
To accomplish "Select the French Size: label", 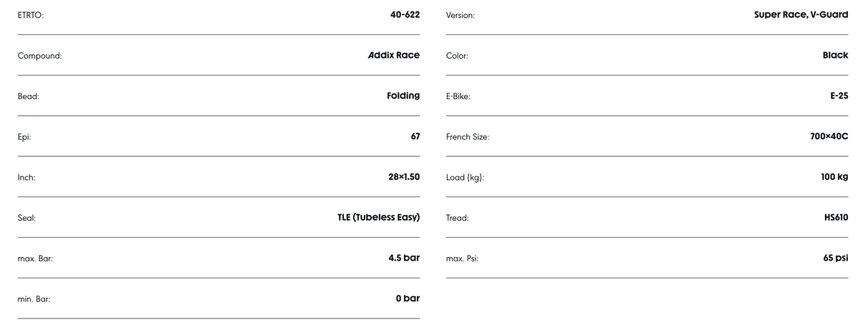I will tap(468, 137).
